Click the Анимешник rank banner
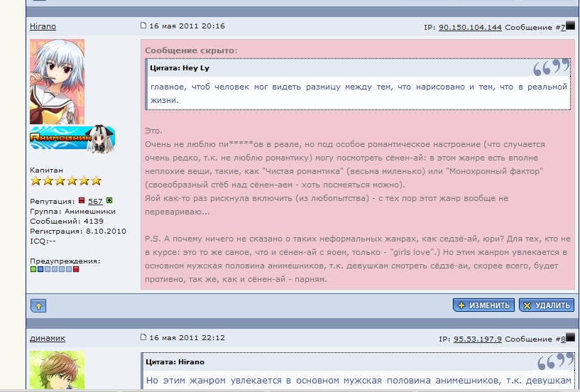Screen dimensions: 580x392 (x=72, y=138)
